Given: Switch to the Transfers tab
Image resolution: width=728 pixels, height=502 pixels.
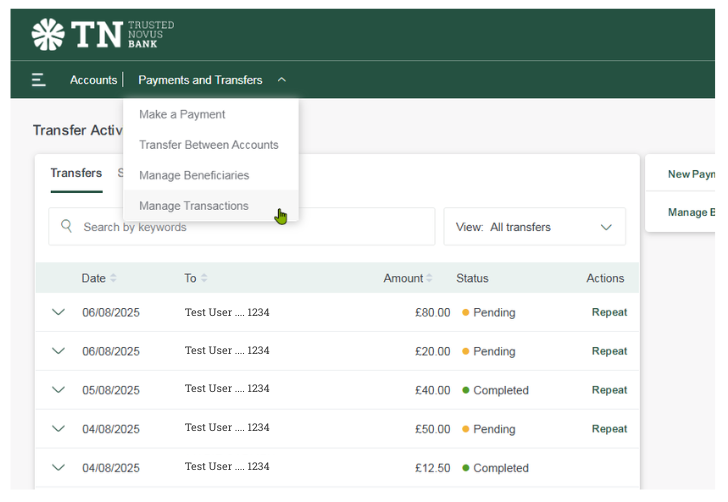Looking at the screenshot, I should click(x=76, y=173).
